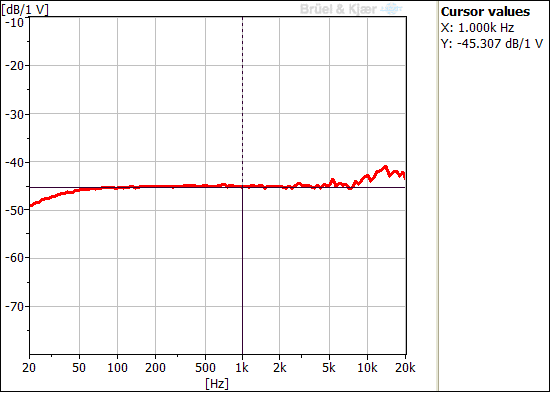Image resolution: width=551 pixels, height=394 pixels.
Task: Click the [Hz] X-axis unit label
Action: [x=217, y=383]
